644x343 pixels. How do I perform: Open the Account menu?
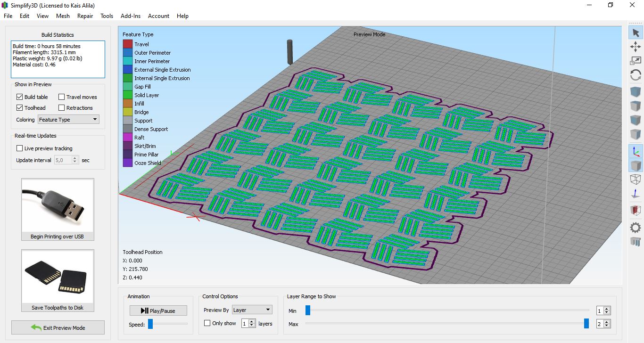[158, 16]
